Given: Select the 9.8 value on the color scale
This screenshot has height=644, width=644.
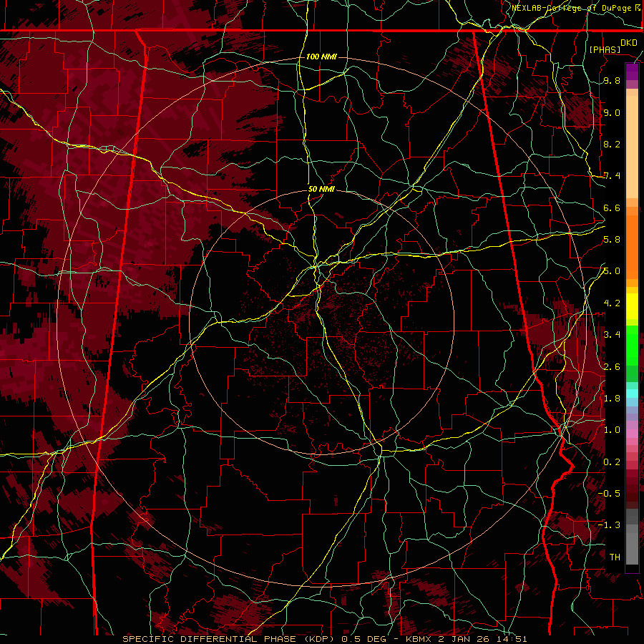Looking at the screenshot, I should tap(612, 81).
